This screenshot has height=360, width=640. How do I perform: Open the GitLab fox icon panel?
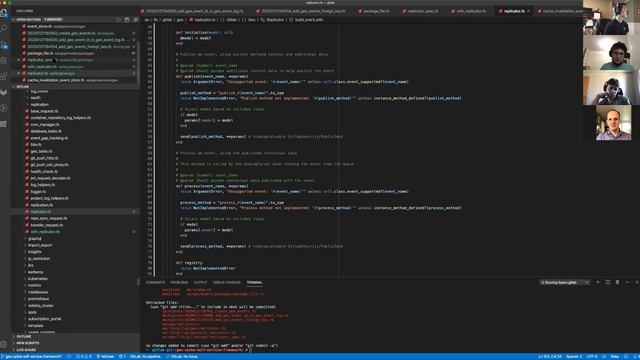4,92
